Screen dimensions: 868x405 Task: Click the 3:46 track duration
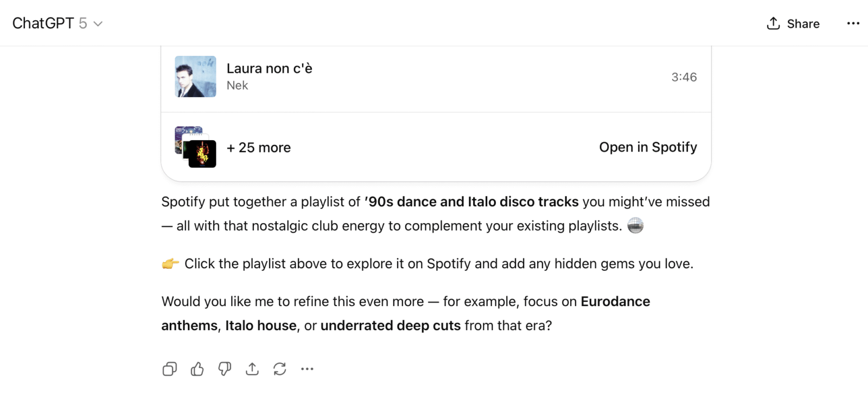coord(684,77)
